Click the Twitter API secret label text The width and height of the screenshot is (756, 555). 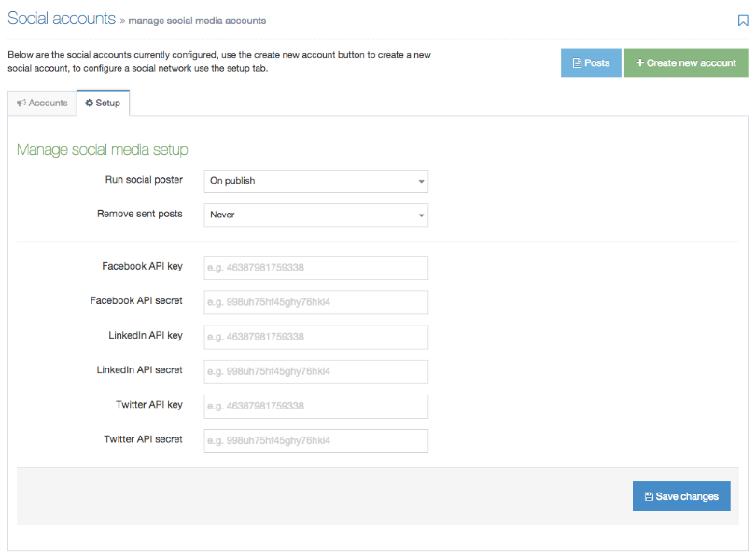(x=143, y=438)
